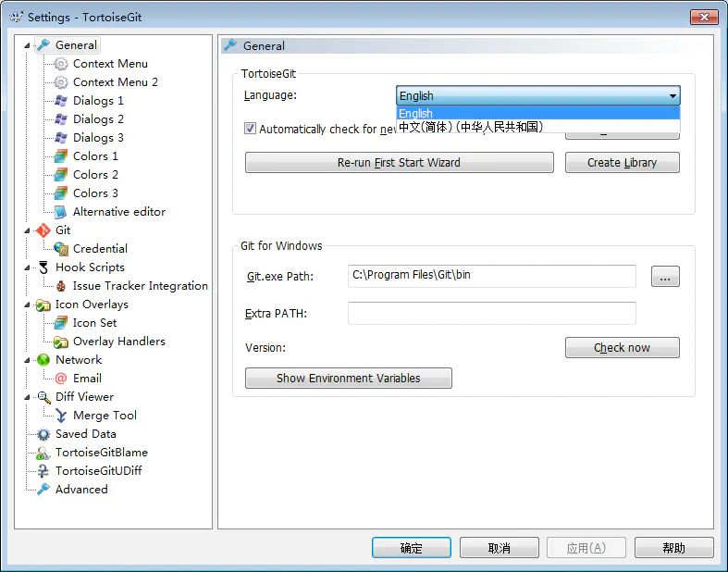Browse for Git.exe path with the ... button

click(x=665, y=276)
